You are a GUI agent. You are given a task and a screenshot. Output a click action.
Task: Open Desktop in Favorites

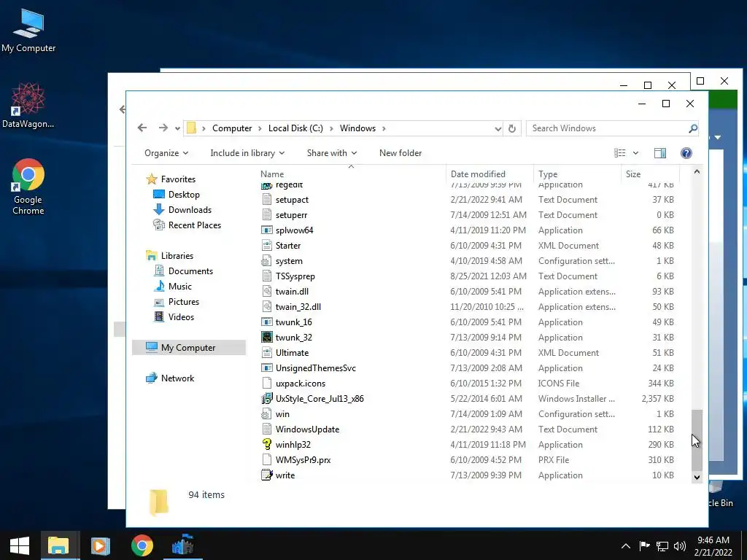click(x=184, y=194)
